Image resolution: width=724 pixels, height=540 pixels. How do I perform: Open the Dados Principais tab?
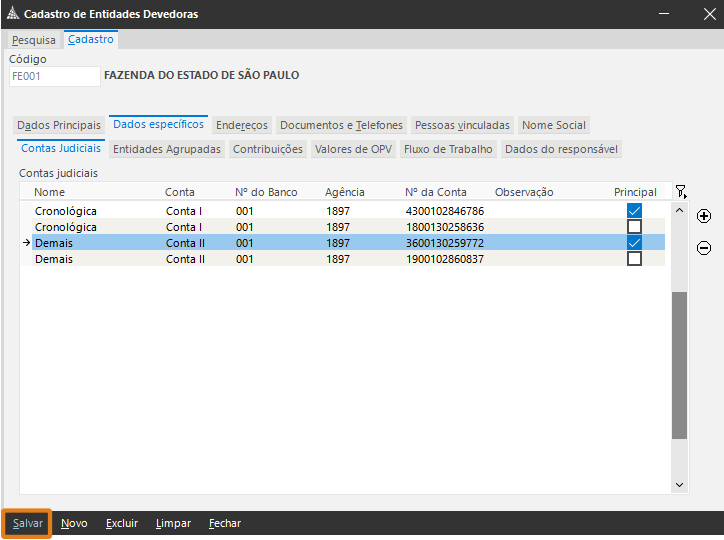59,125
